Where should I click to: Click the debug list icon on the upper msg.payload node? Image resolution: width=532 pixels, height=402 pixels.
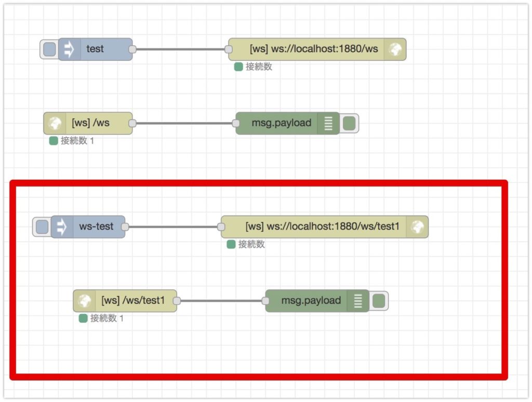point(328,124)
